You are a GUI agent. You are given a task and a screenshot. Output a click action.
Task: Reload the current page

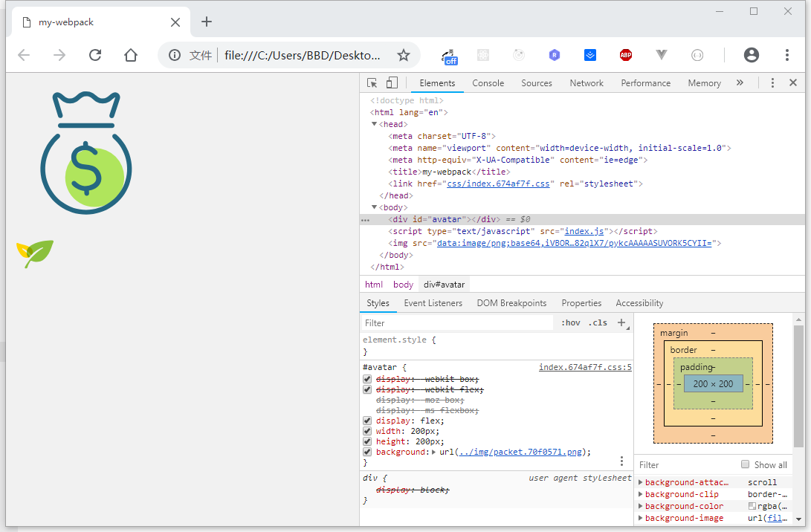(x=95, y=55)
